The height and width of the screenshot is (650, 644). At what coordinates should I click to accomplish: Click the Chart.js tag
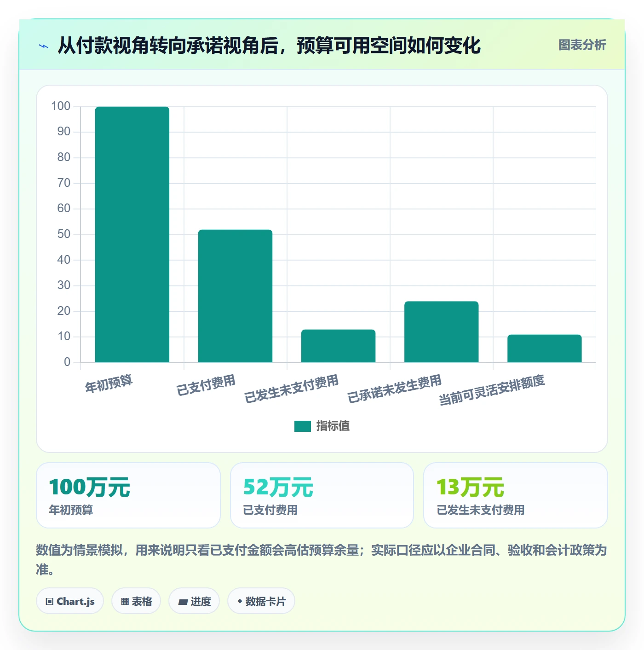70,601
